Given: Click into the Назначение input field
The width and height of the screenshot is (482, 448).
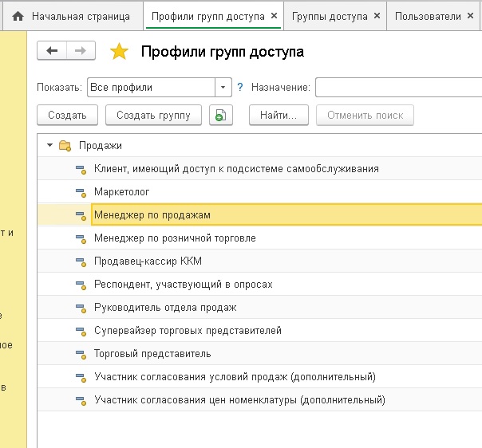Looking at the screenshot, I should click(x=399, y=87).
